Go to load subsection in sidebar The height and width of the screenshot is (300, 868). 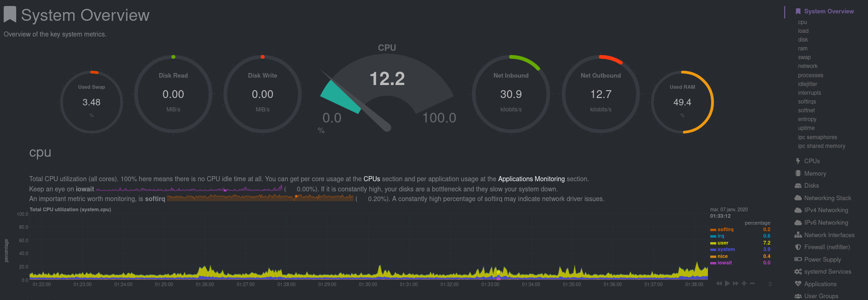pos(803,31)
